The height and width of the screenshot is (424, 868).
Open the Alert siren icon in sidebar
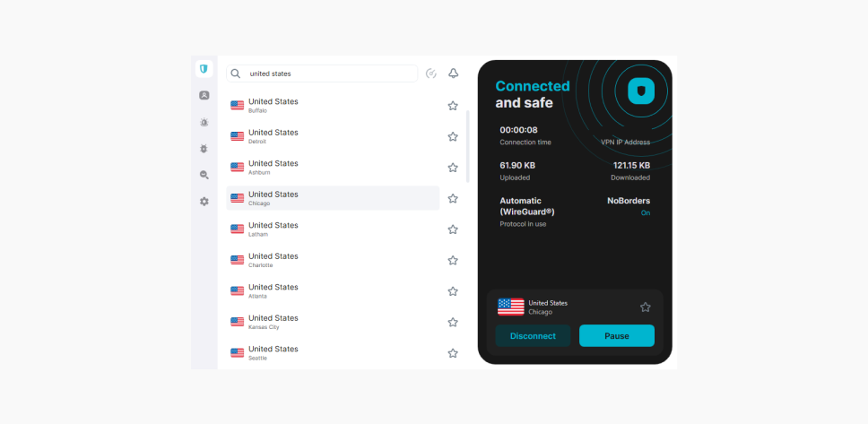coord(204,122)
